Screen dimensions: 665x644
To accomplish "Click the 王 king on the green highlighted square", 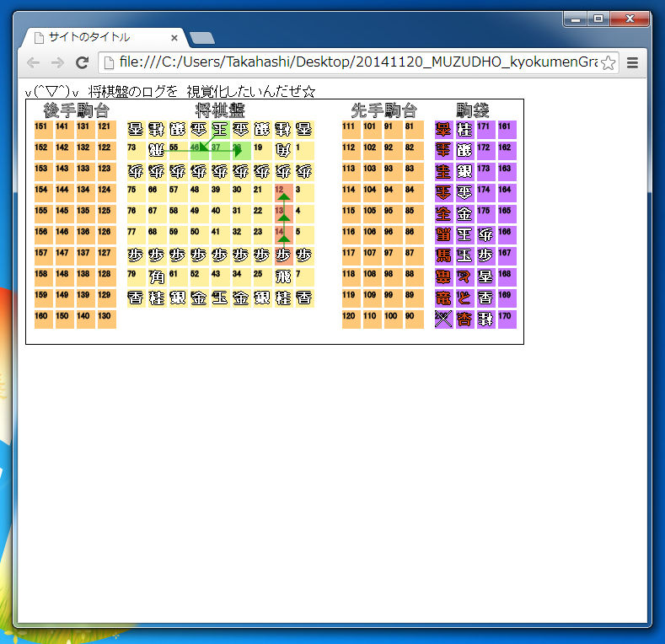I will tap(220, 130).
